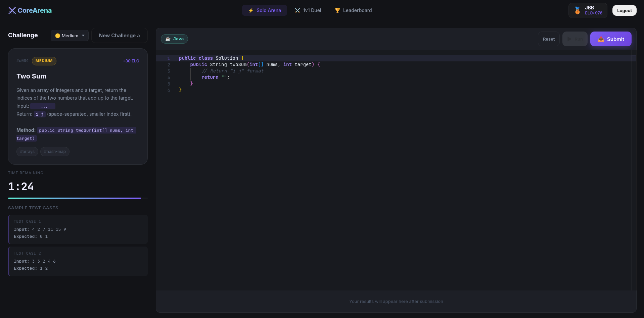Click code line 1 'public class Solution {'
This screenshot has height=318, width=644.
(x=211, y=58)
